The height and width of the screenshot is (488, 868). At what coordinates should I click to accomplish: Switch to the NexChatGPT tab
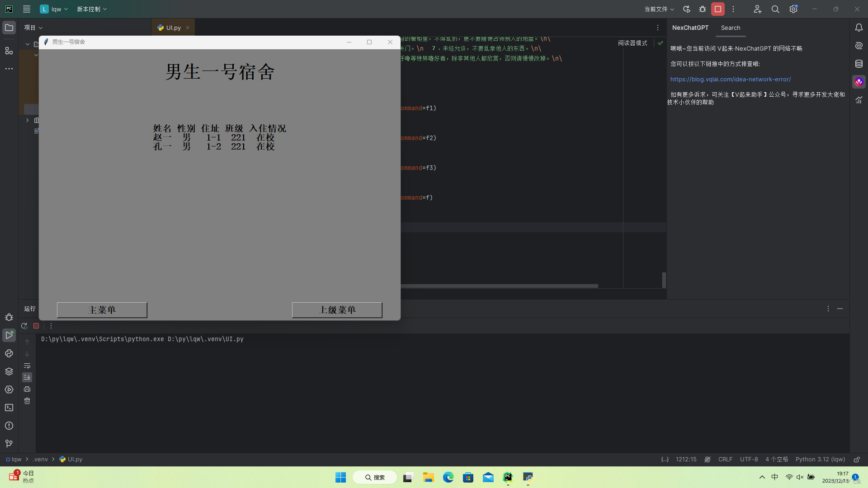pyautogui.click(x=690, y=28)
